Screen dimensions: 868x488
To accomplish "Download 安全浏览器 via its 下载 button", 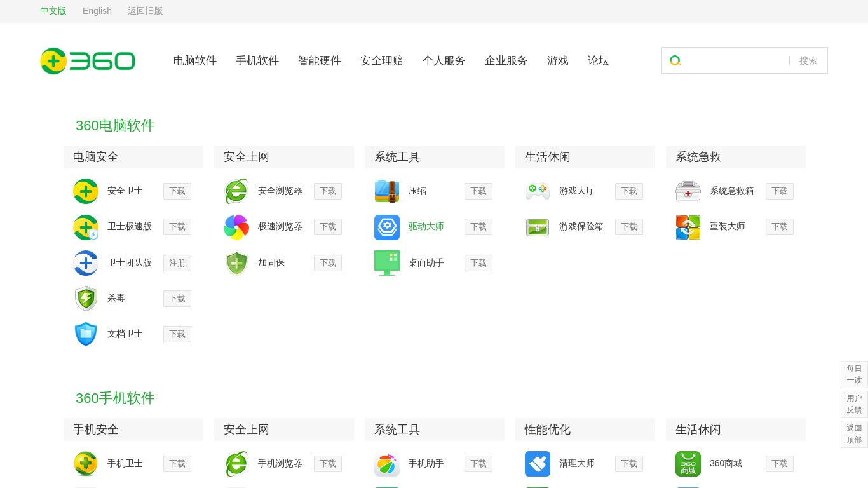I will [328, 191].
